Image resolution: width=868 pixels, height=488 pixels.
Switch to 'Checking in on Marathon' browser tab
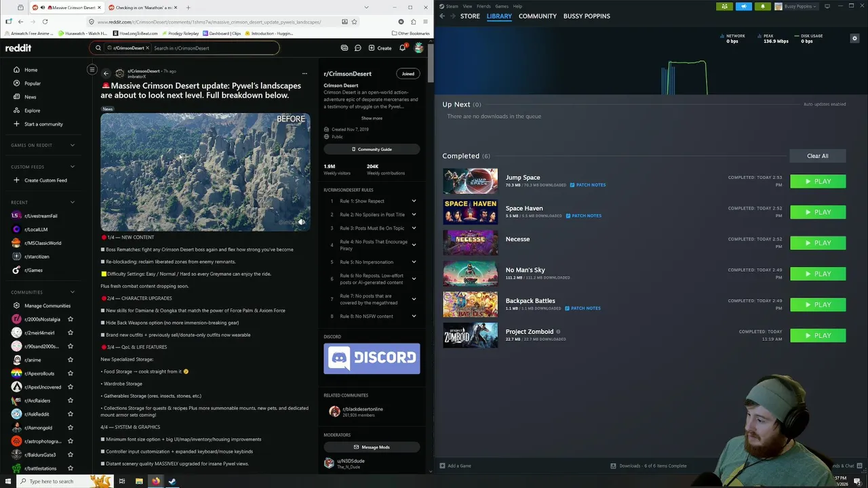[x=142, y=7]
